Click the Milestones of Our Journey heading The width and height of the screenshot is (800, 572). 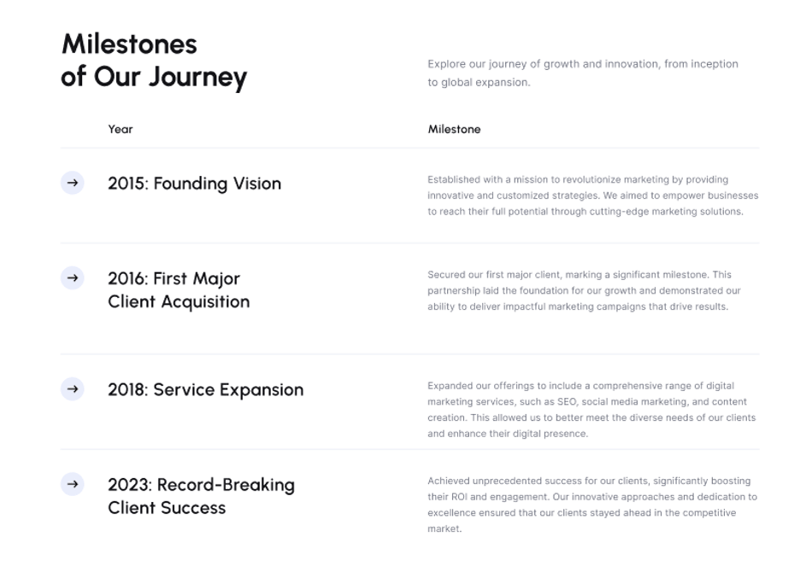153,60
